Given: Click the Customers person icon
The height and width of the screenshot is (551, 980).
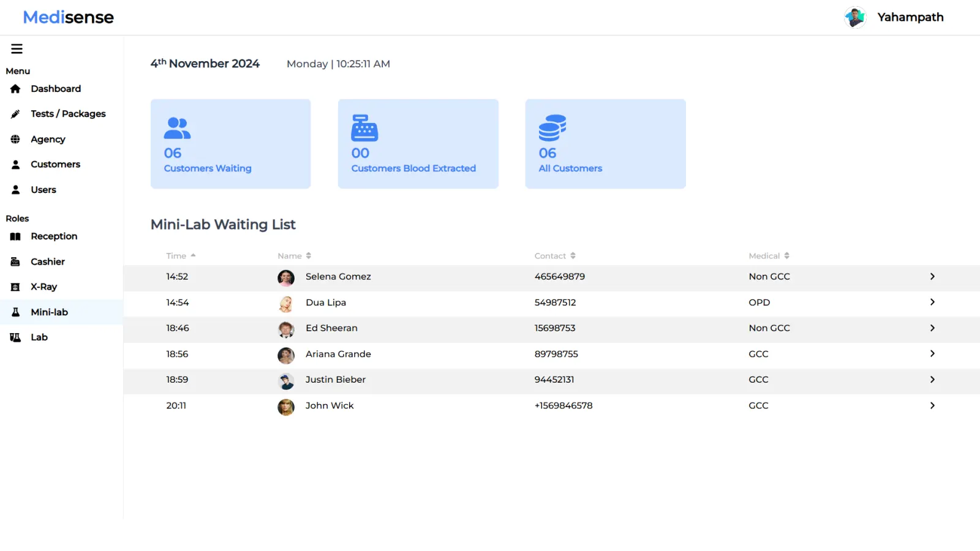Looking at the screenshot, I should click(x=15, y=165).
